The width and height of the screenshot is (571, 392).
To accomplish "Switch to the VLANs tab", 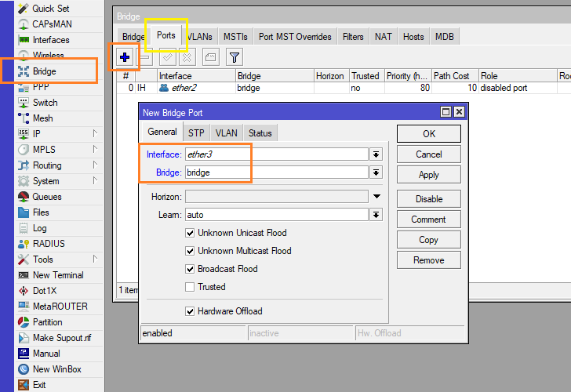I will point(199,37).
